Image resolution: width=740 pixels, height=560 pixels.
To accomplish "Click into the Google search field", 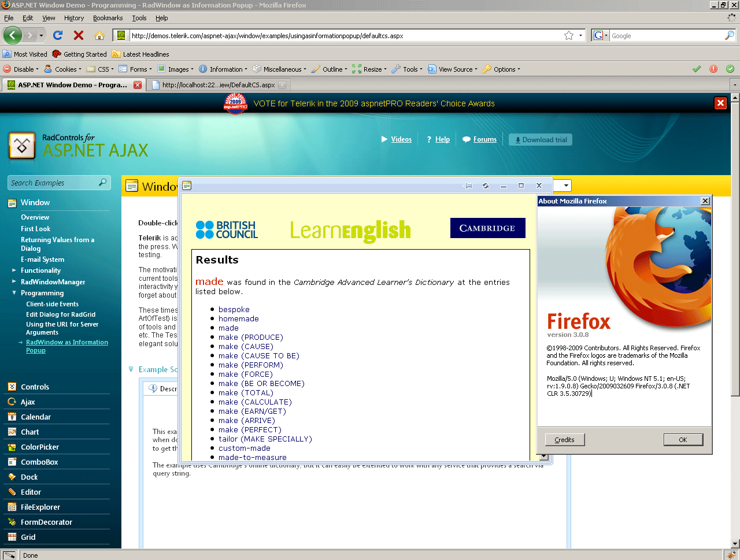I will (x=667, y=36).
